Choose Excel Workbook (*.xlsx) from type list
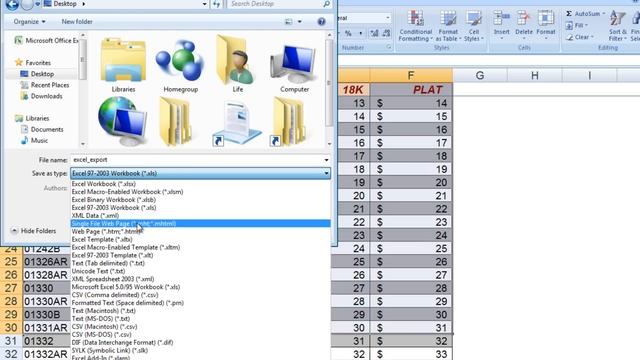640x360 pixels. [x=200, y=184]
